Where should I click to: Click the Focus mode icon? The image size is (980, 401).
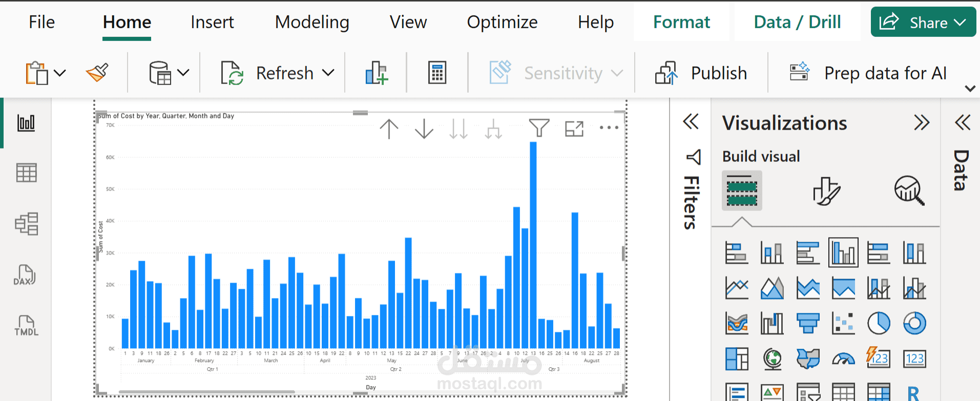[574, 129]
